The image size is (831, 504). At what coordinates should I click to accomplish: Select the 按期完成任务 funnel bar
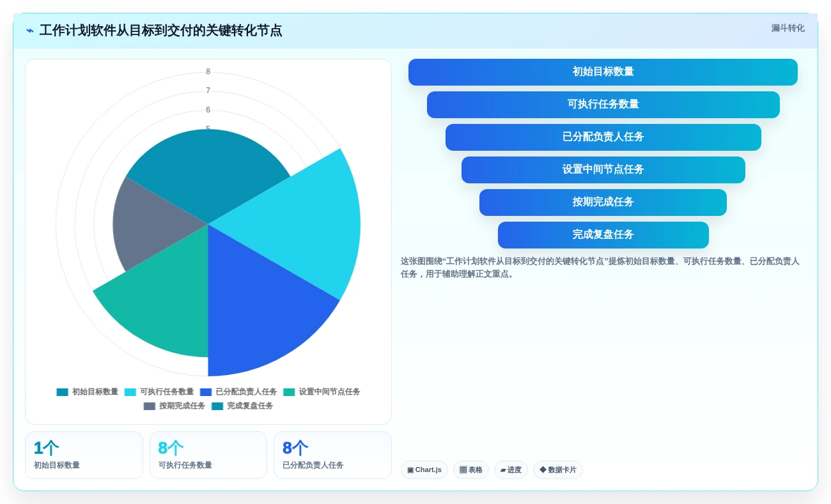[603, 202]
